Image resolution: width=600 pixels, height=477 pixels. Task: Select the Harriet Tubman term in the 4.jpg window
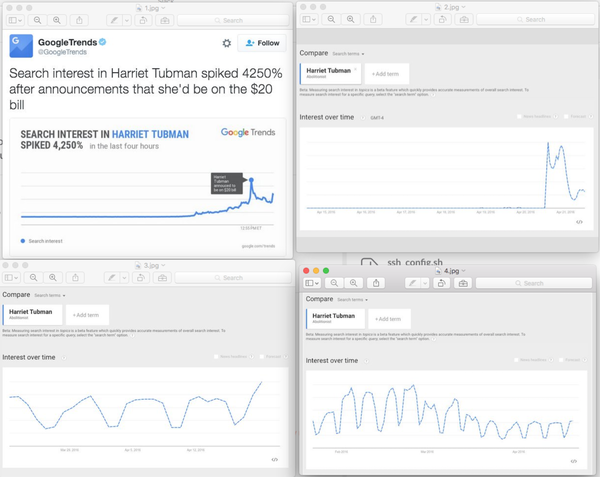pos(335,319)
